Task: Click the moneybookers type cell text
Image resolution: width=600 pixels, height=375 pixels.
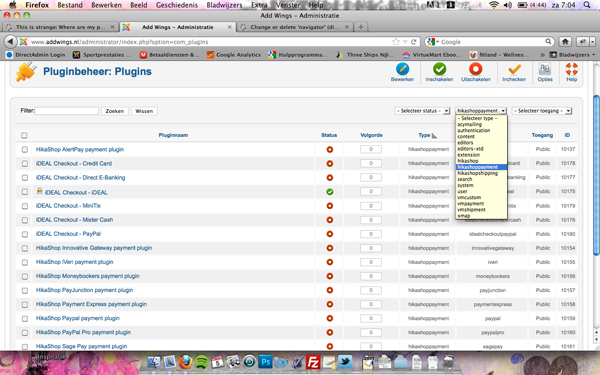Action: [x=492, y=276]
